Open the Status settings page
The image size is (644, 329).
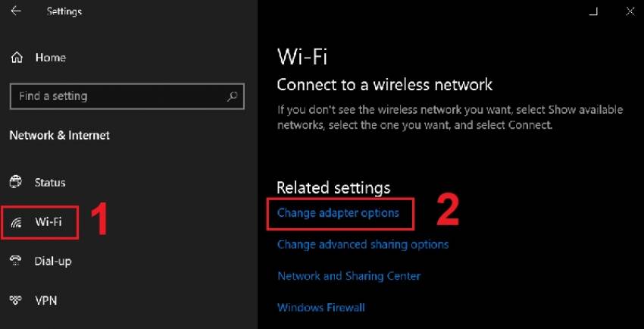(50, 183)
